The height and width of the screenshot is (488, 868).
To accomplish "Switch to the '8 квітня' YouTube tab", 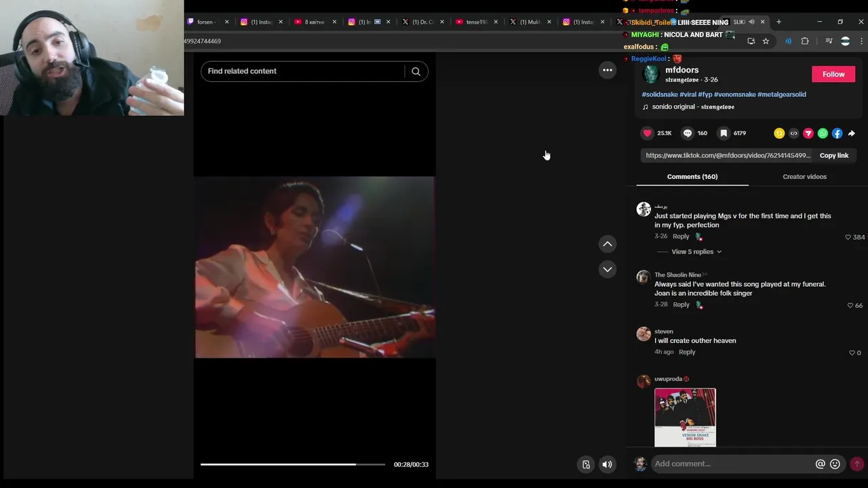I will [x=314, y=22].
